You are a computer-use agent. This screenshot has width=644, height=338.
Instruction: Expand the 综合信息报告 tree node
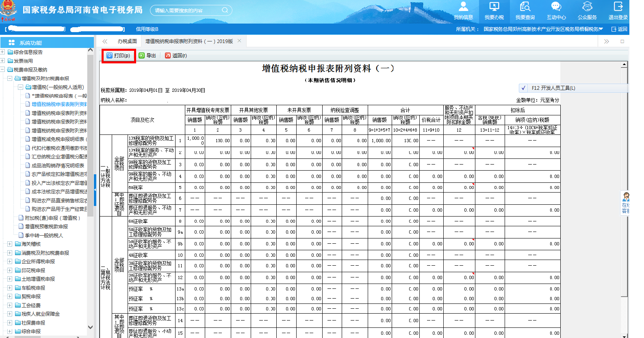[3, 52]
